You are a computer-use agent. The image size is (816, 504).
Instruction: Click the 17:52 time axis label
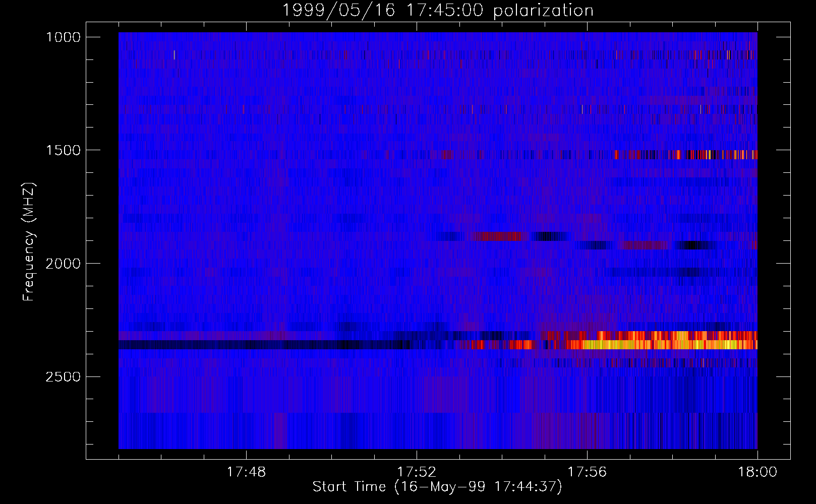pos(417,472)
